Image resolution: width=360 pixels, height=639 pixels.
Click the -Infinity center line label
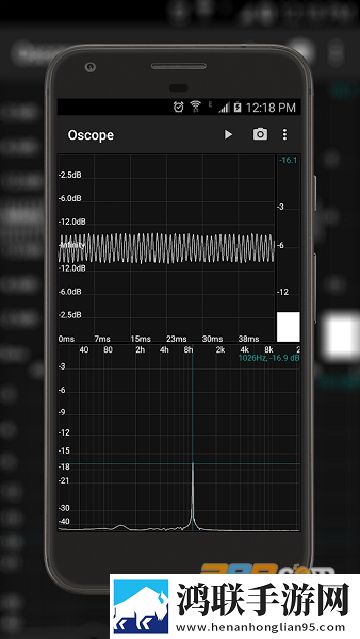(x=72, y=245)
